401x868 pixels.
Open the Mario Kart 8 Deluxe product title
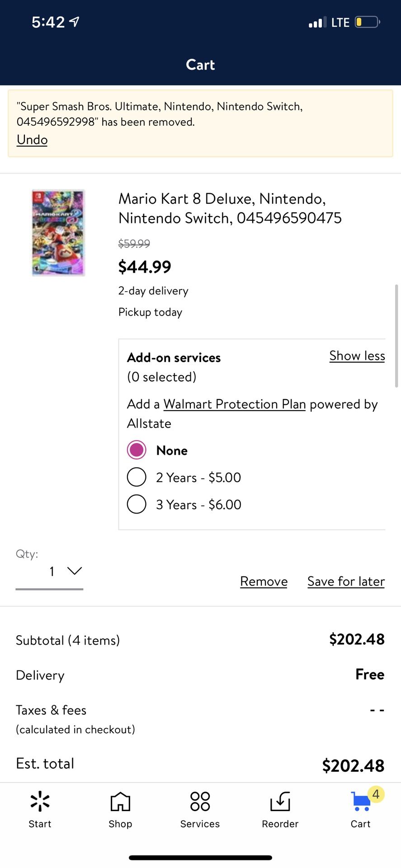(230, 208)
